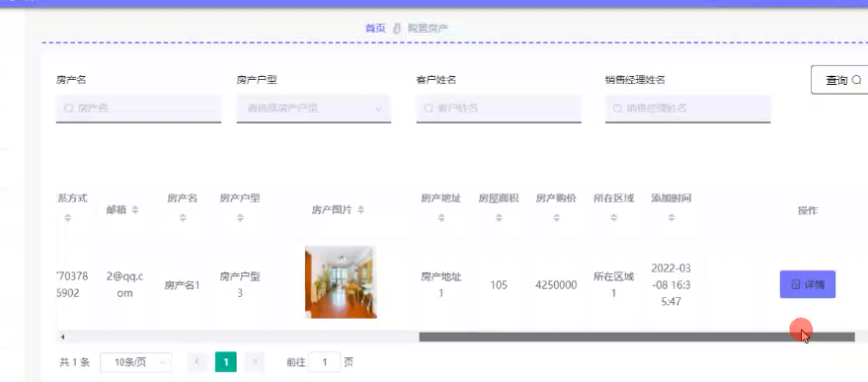Click the search icon in 房产名 field
This screenshot has height=382, width=868.
pos(69,109)
